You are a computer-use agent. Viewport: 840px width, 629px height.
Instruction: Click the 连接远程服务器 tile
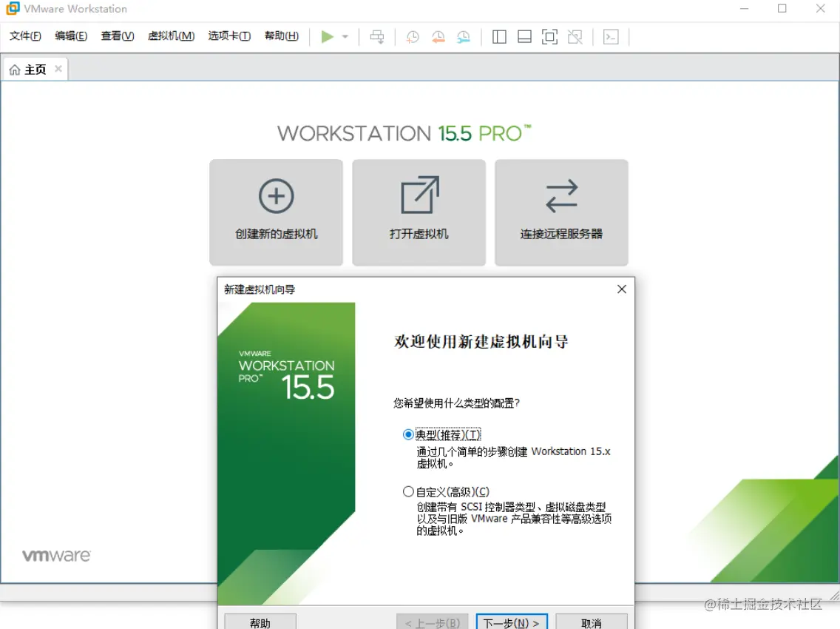click(x=561, y=212)
